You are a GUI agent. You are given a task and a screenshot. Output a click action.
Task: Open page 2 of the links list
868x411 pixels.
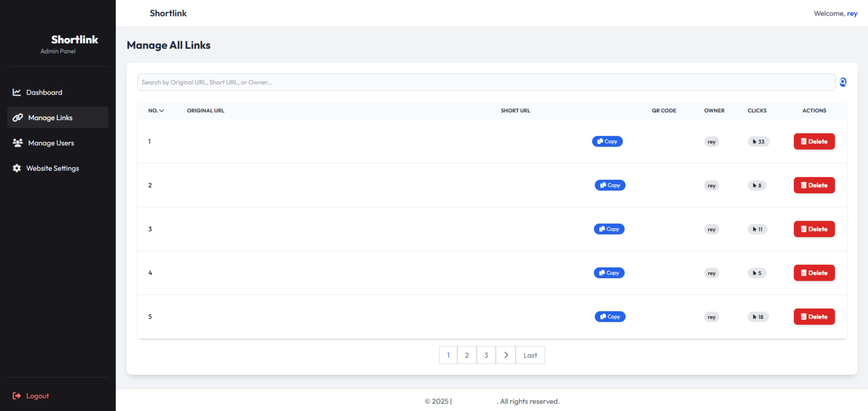(x=467, y=355)
